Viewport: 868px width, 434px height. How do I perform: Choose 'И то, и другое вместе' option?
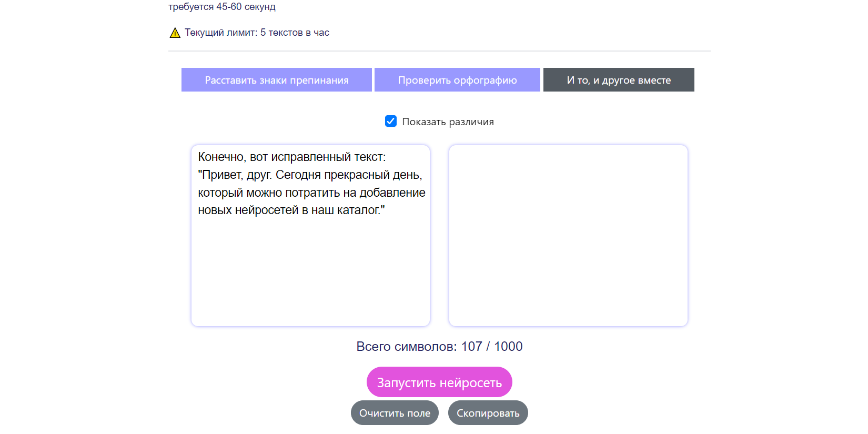tap(619, 80)
